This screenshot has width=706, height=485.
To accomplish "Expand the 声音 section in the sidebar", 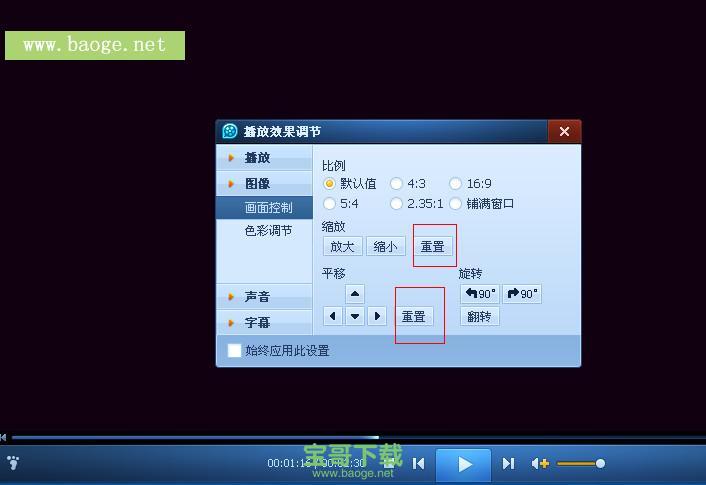I will tap(264, 296).
